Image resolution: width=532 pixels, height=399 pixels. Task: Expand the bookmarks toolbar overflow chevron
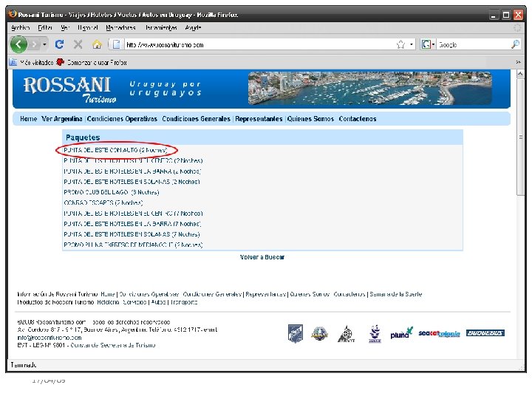[x=518, y=62]
